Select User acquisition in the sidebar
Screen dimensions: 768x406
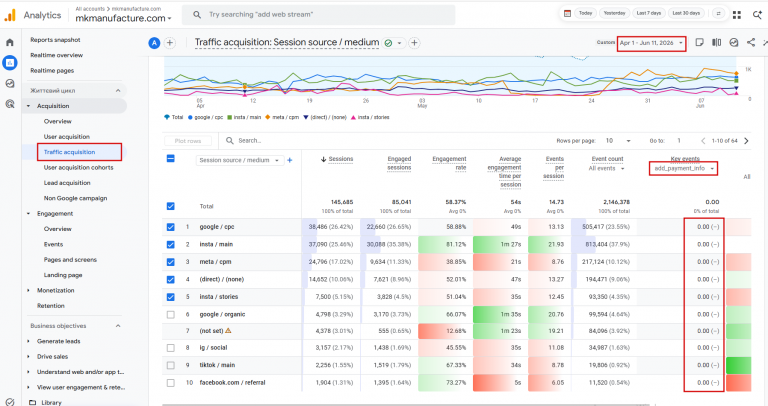(67, 137)
